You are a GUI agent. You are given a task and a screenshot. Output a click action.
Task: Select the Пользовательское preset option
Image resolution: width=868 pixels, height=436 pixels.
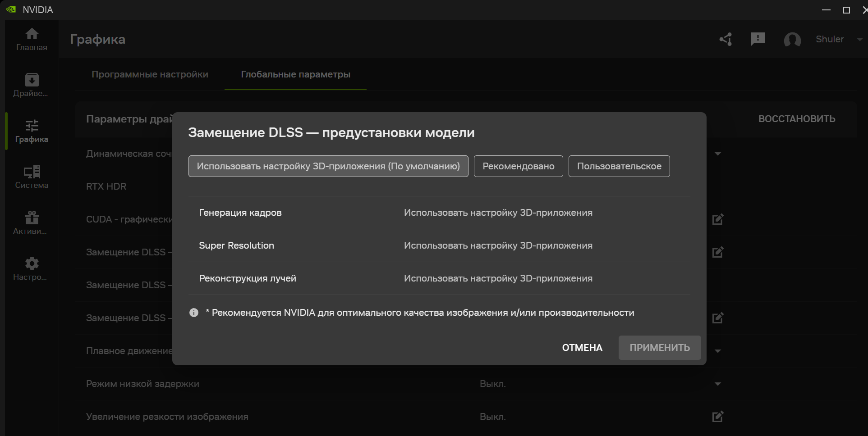tap(619, 166)
